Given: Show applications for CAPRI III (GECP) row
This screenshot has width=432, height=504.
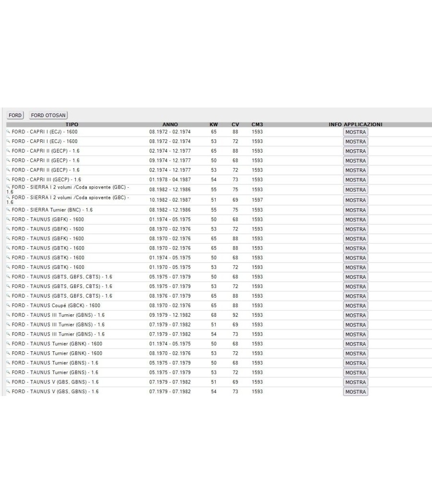Looking at the screenshot, I should pos(356,180).
